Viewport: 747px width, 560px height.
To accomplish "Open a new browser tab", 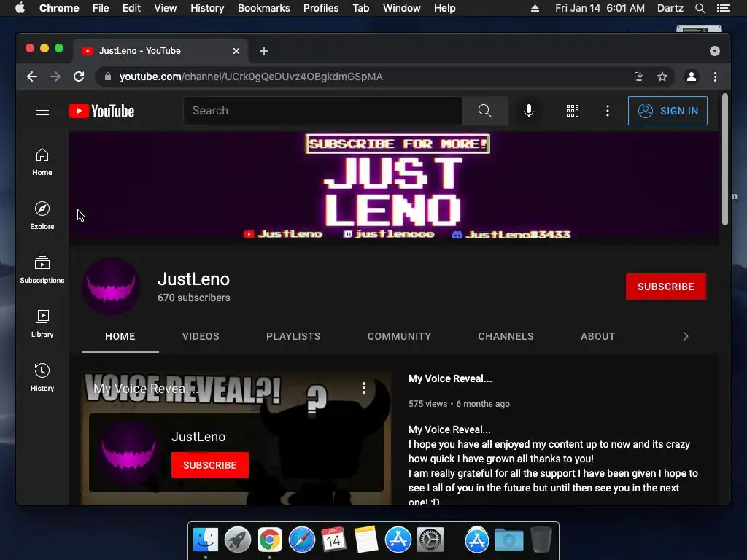I will [x=264, y=51].
